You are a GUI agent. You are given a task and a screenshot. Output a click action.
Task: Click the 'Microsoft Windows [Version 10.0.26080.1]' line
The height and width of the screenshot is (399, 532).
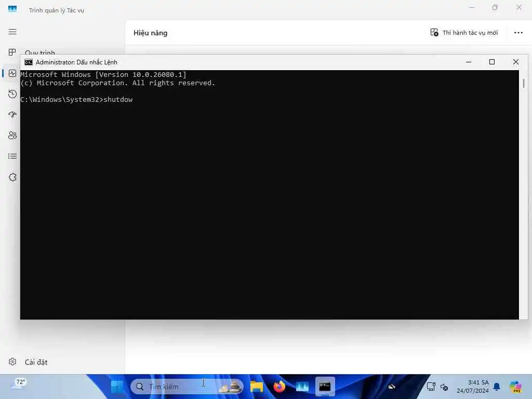pos(103,75)
